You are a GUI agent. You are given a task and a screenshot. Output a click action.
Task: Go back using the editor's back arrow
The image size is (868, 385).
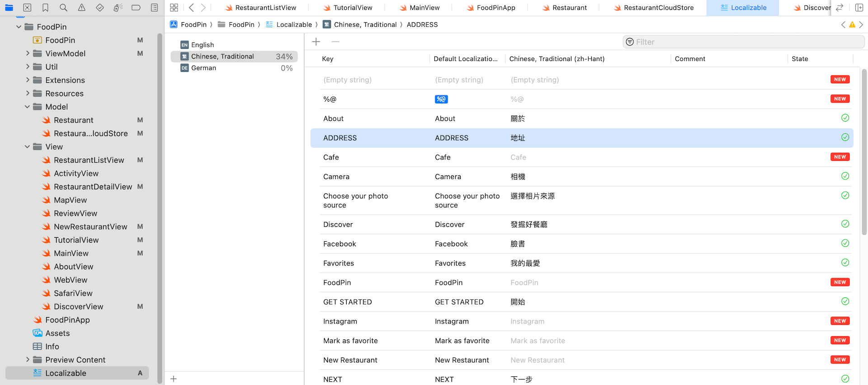pyautogui.click(x=192, y=8)
